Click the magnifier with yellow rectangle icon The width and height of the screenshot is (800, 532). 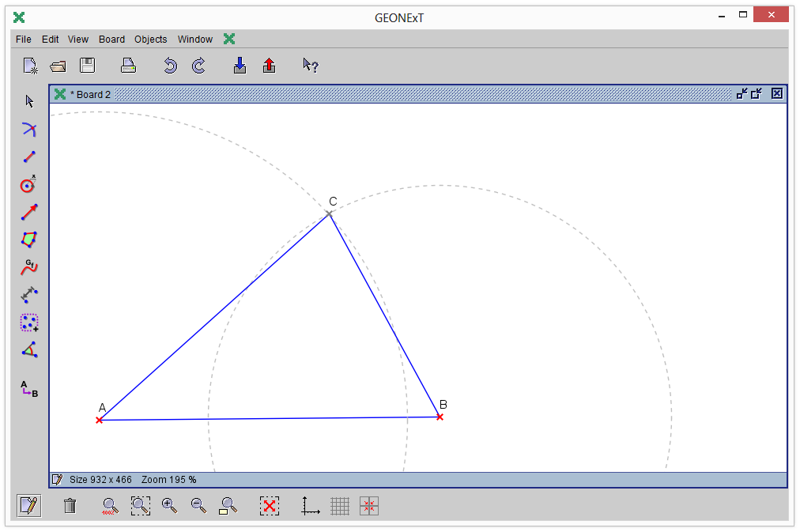tap(228, 506)
